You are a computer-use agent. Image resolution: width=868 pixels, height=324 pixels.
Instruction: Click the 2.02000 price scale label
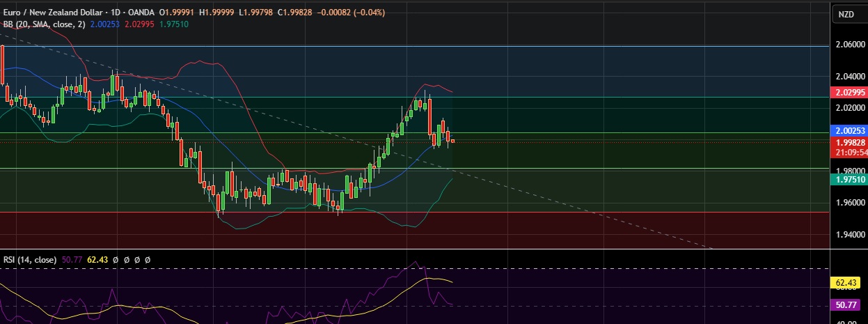tap(849, 108)
